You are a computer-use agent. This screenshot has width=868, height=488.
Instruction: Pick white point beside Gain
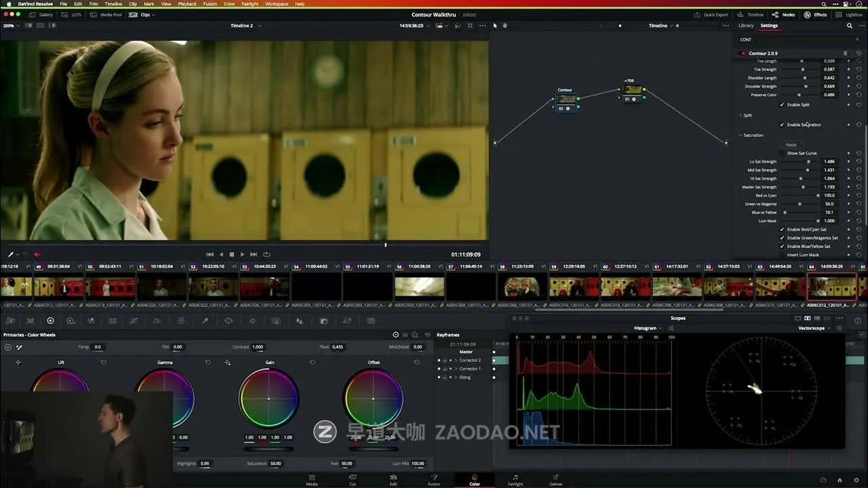click(x=228, y=363)
